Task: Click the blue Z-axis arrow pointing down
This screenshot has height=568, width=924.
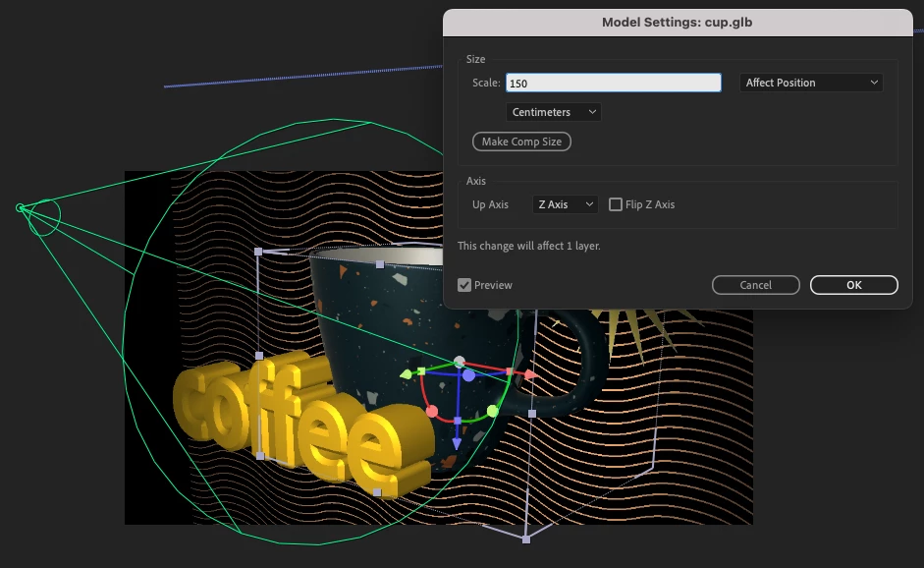Action: pos(457,443)
